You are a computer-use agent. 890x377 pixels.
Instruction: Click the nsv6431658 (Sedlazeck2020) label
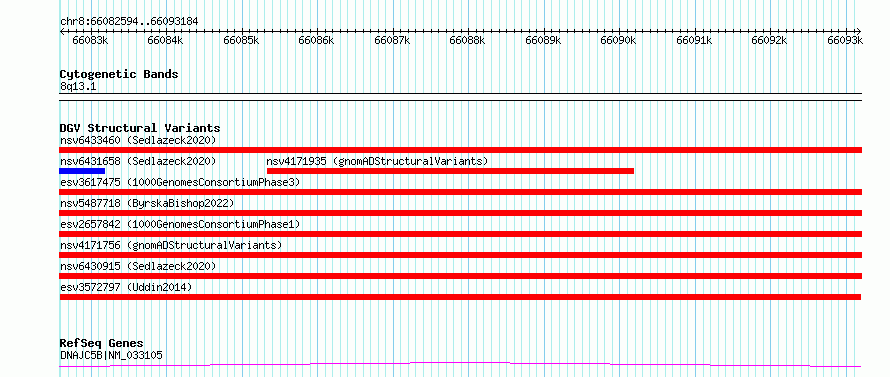[x=138, y=161]
